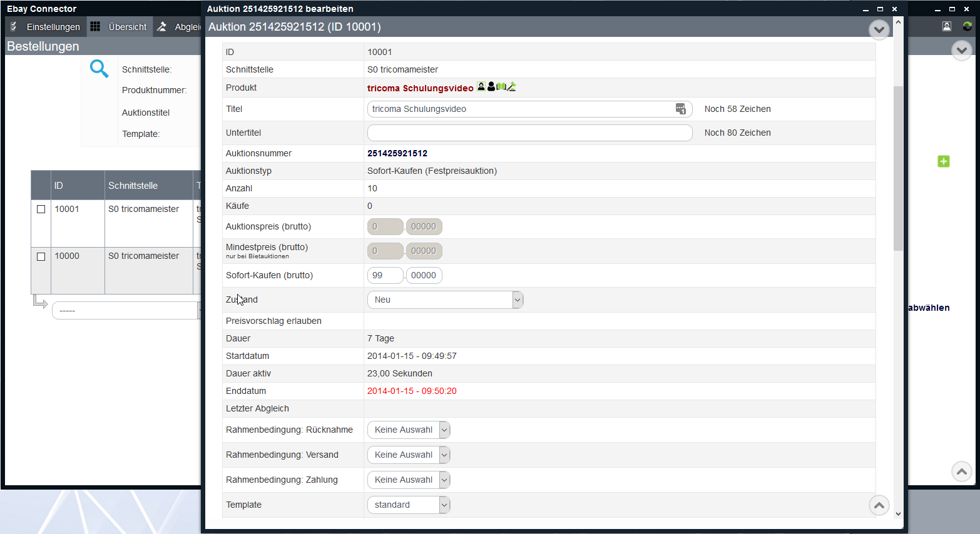Click the support agent icon beside tricoma Schulungsvideo
Viewport: 980px width, 534px height.
tap(481, 86)
